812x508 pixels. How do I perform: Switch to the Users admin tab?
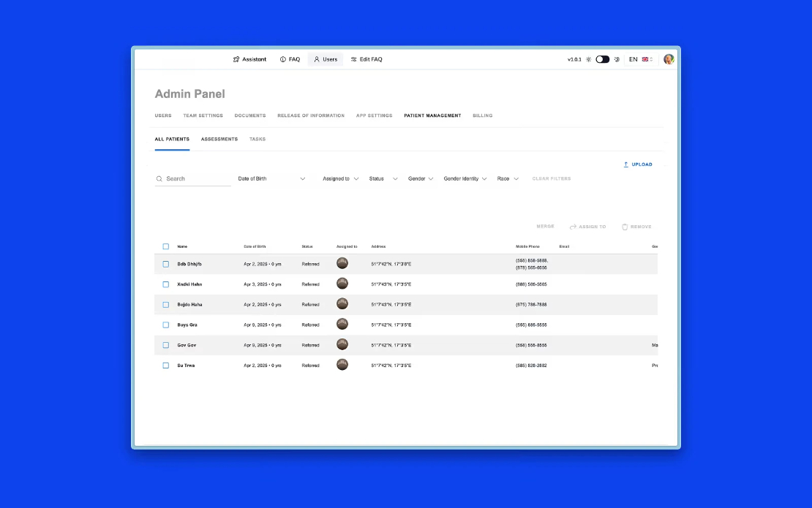[163, 116]
